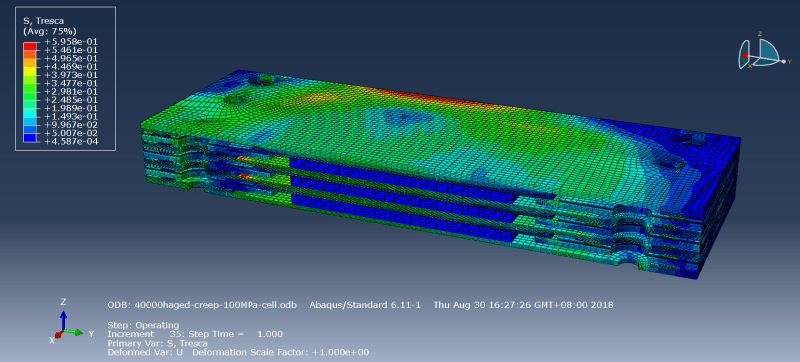Click the legend value +9.967e-02
The height and width of the screenshot is (362, 800).
point(72,124)
